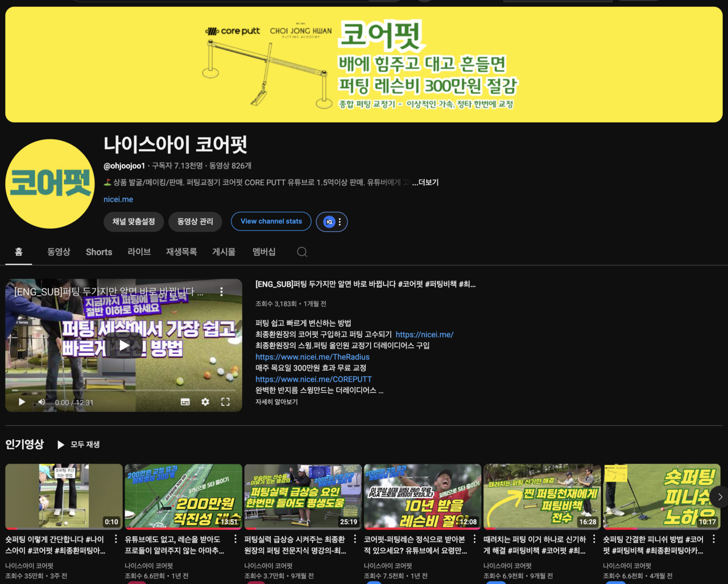Open options menu for 때려치는 퍼팅 video

click(594, 539)
